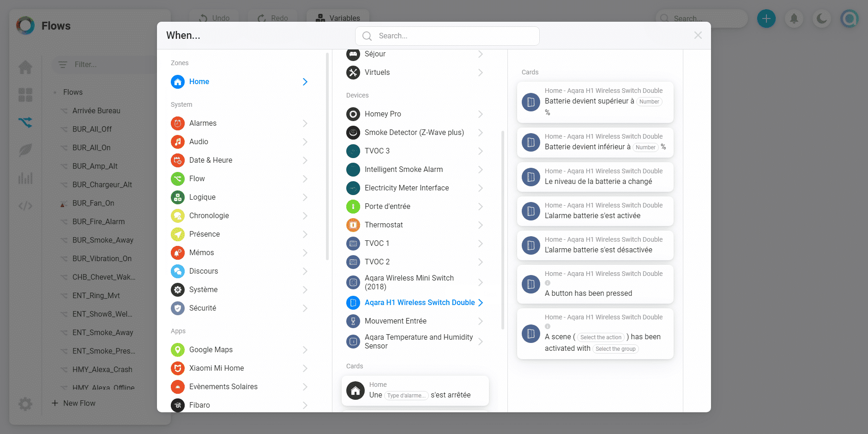Open the Sécurité shield icon

[x=178, y=308]
